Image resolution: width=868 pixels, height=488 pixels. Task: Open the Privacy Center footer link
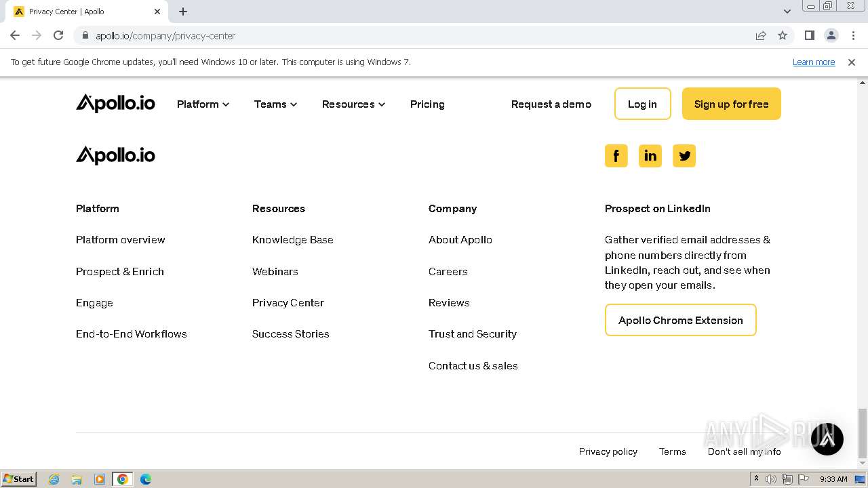click(x=288, y=302)
